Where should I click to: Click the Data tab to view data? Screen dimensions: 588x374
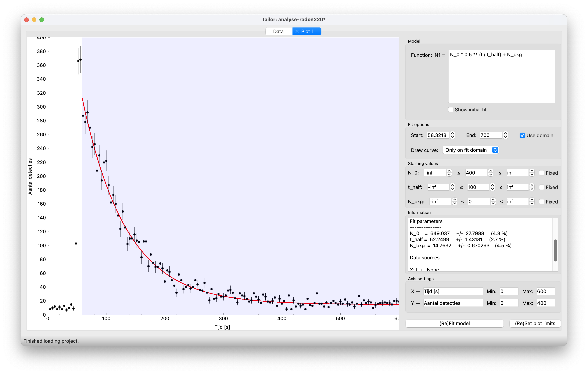tap(278, 31)
